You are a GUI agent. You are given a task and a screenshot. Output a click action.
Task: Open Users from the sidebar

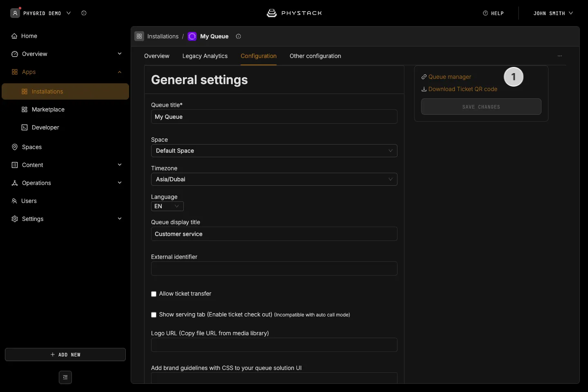(x=65, y=201)
